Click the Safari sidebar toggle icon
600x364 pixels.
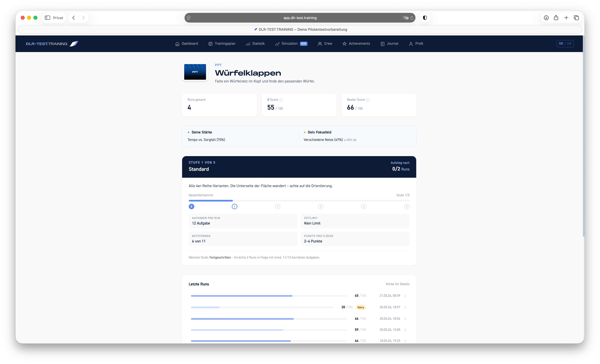pos(47,18)
